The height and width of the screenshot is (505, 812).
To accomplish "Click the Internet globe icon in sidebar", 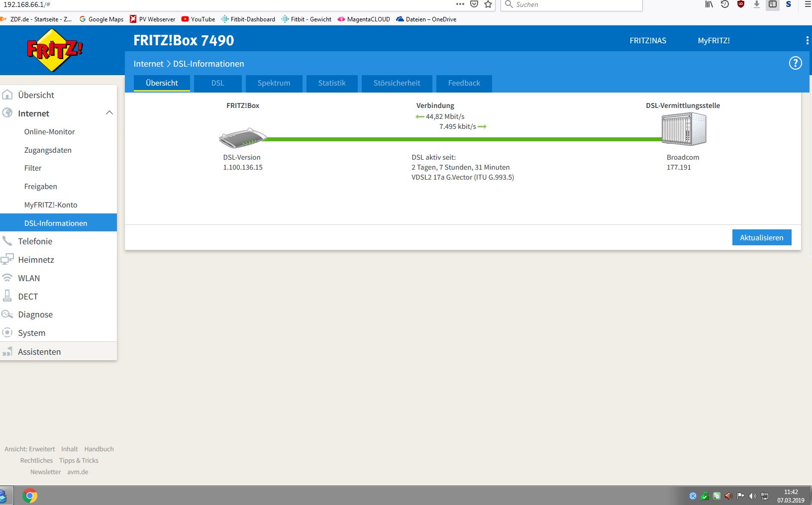I will 7,113.
